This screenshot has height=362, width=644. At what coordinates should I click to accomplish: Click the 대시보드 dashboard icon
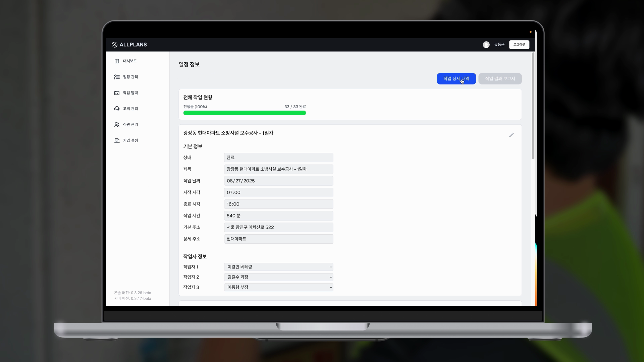click(x=117, y=61)
